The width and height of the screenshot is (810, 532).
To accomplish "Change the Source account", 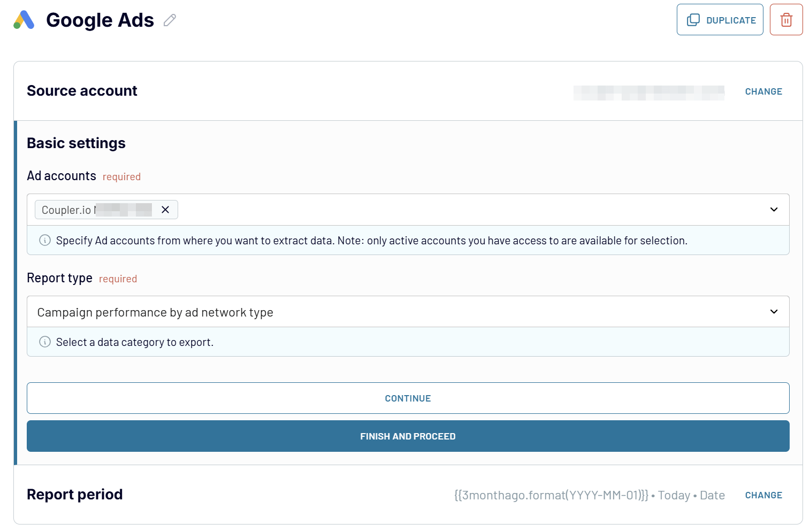I will (763, 91).
